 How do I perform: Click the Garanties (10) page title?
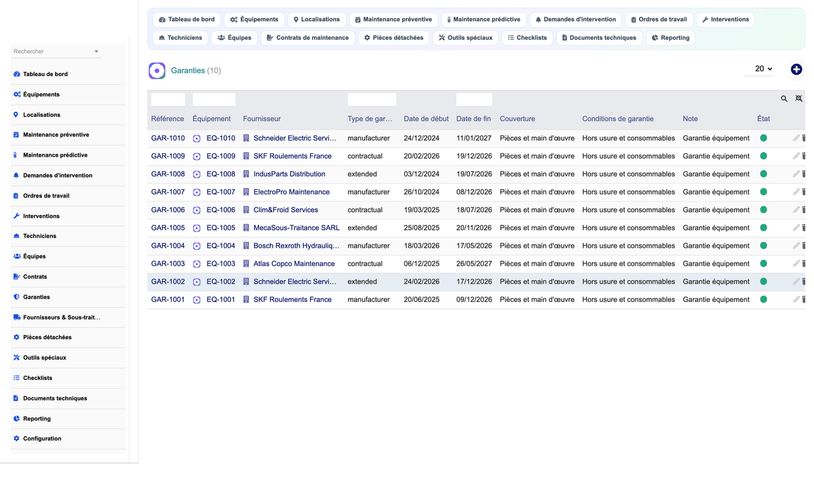[x=196, y=71]
